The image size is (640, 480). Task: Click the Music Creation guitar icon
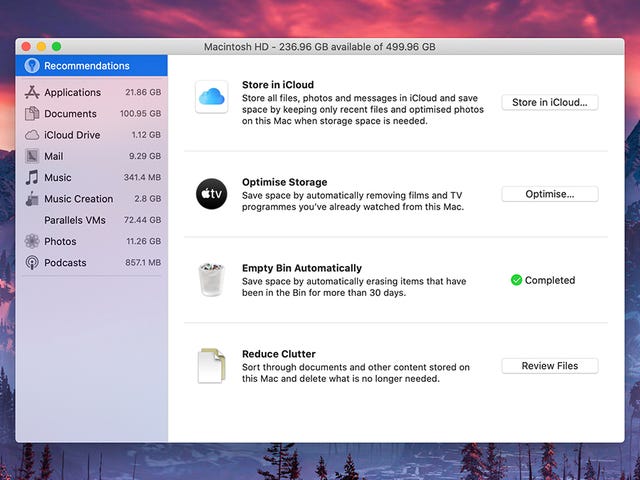click(x=32, y=199)
